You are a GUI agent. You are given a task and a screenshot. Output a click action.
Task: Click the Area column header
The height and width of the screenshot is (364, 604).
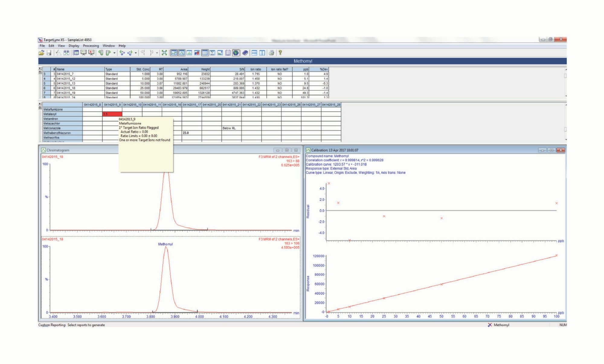(176, 69)
